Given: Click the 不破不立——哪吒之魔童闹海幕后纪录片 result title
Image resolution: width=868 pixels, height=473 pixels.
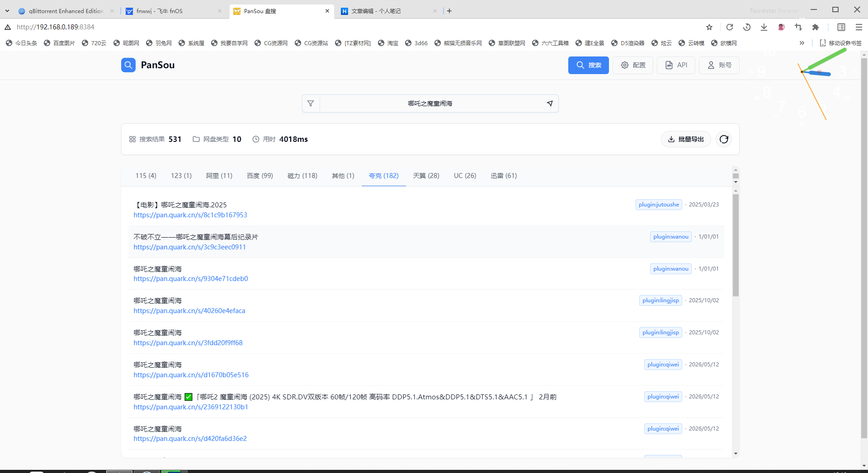Looking at the screenshot, I should click(196, 237).
